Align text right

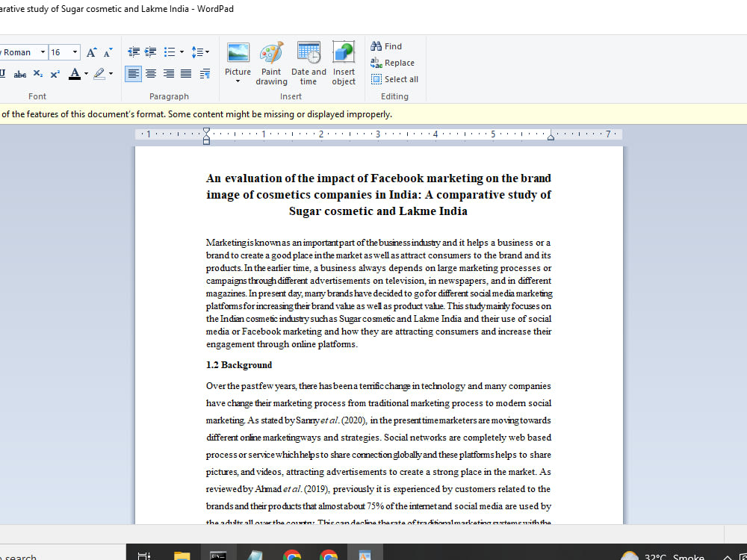[x=169, y=74]
